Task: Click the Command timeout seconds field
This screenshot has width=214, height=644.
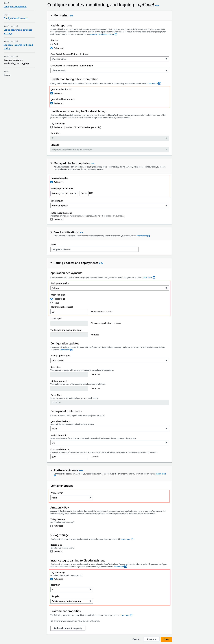Action: [x=69, y=456]
